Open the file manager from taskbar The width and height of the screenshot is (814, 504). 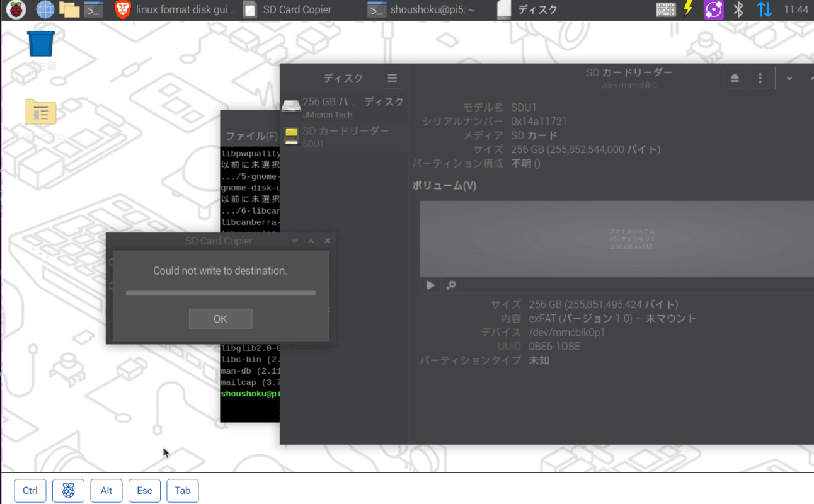click(x=69, y=10)
